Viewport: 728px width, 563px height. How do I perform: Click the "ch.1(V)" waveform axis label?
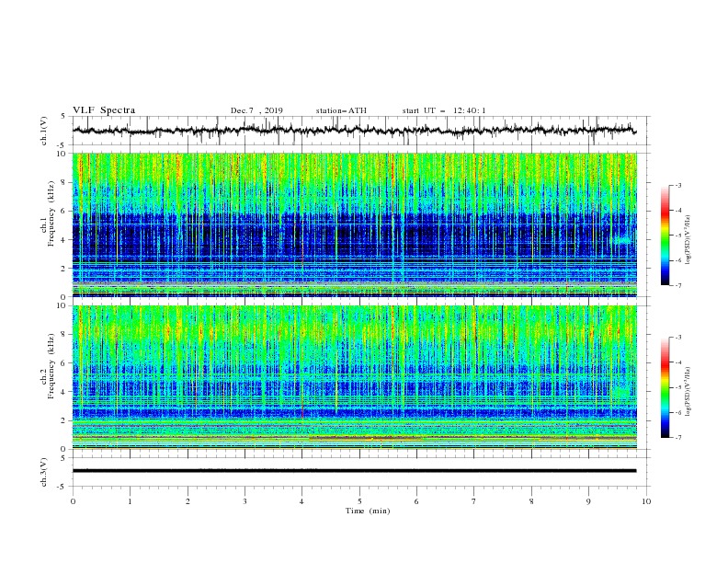pos(44,131)
